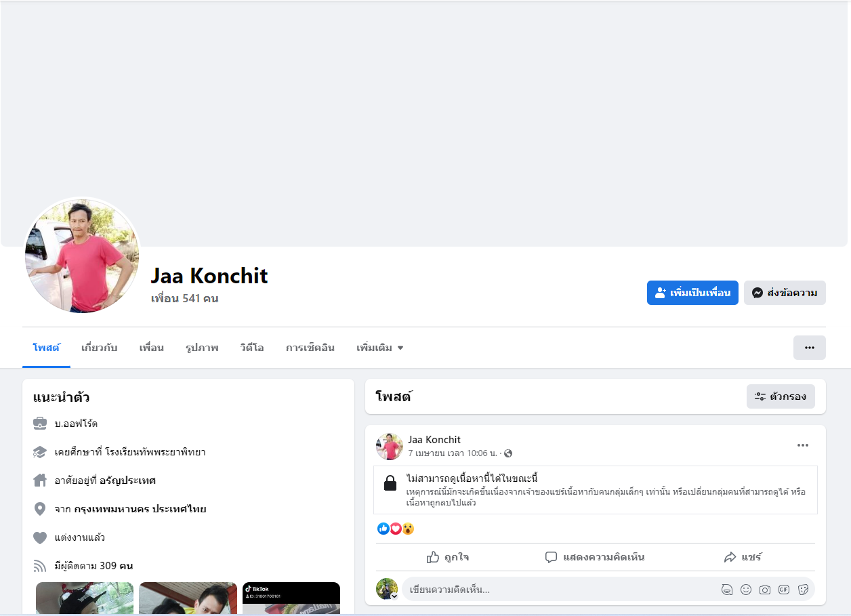Open the first intro photo thumbnail
Viewport: 851px width, 616px height.
[x=85, y=598]
